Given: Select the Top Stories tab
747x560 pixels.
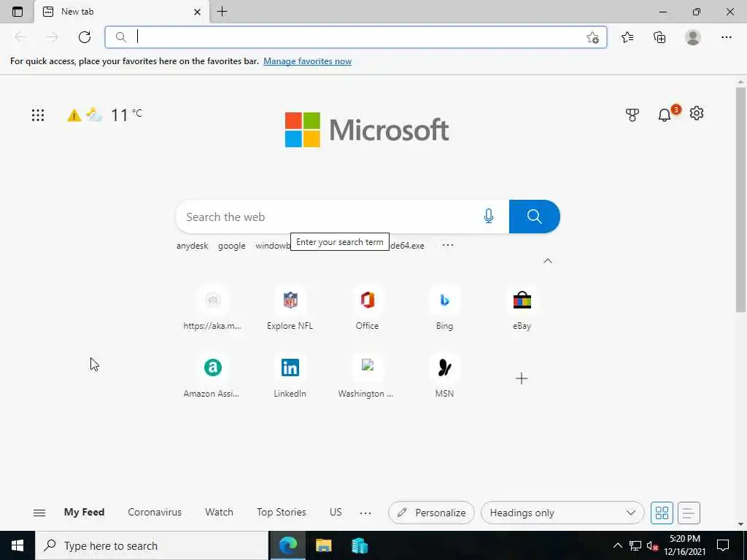Looking at the screenshot, I should pos(281,513).
